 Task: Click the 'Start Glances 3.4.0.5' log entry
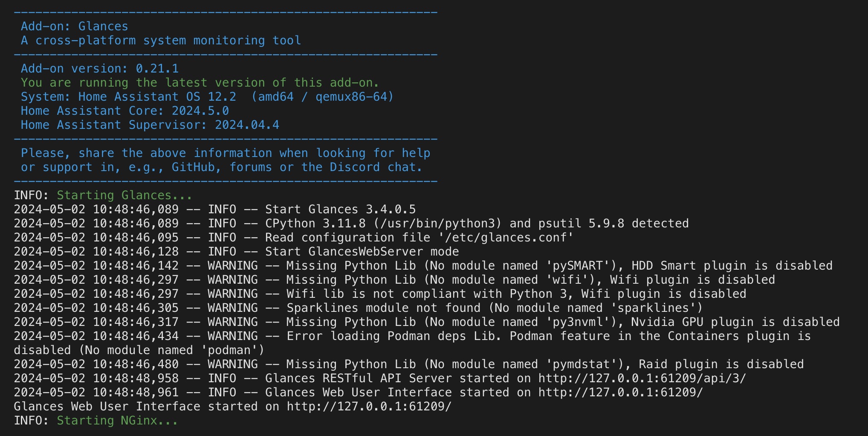pos(340,209)
